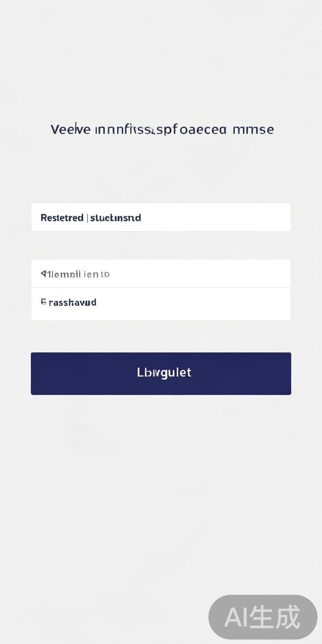
Task: Click the "mmse" word in the heading
Action: pyautogui.click(x=253, y=130)
